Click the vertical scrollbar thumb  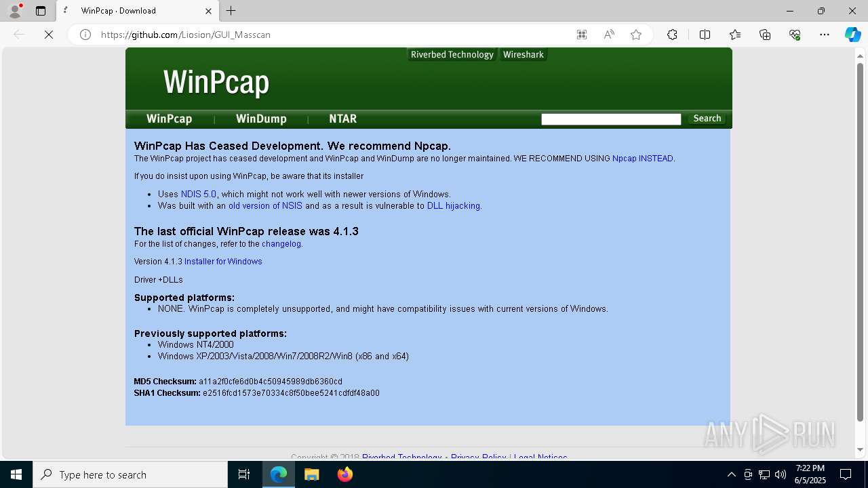(861, 242)
